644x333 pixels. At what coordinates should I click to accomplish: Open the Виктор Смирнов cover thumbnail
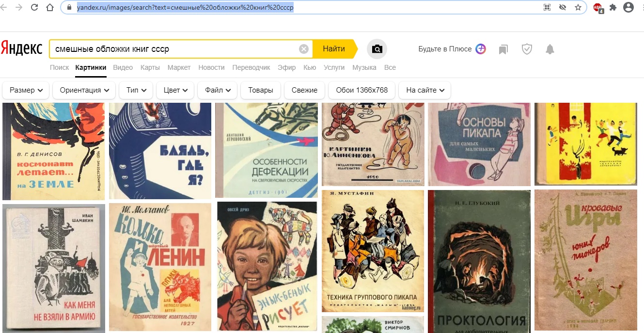pyautogui.click(x=373, y=325)
